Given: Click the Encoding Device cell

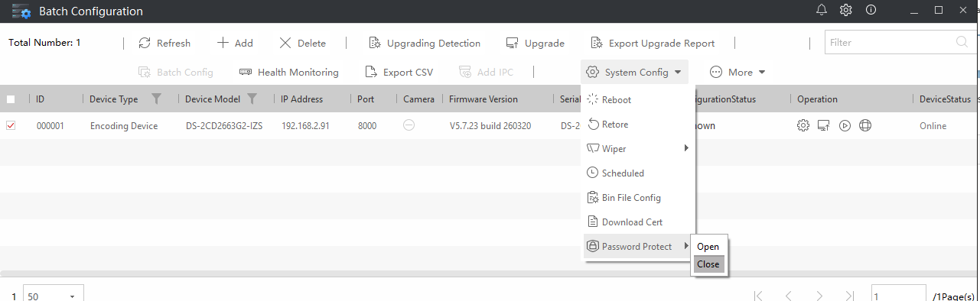Looking at the screenshot, I should click(x=124, y=126).
